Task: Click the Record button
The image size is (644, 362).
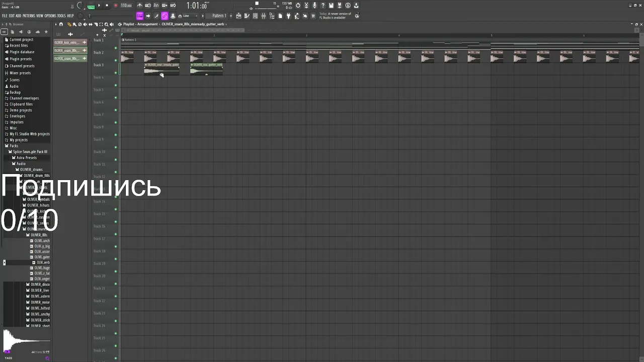Action: pos(116,6)
